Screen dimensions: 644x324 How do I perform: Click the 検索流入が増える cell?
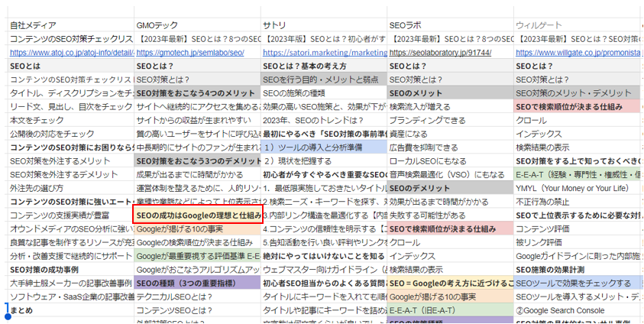pyautogui.click(x=451, y=107)
